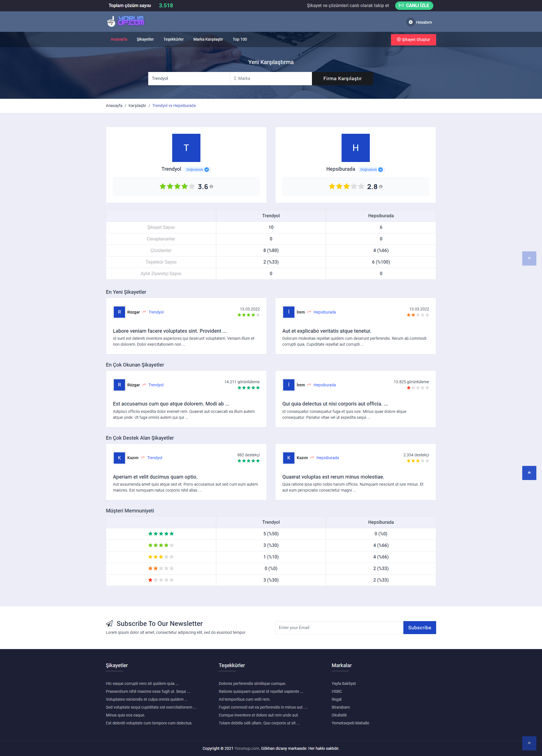The height and width of the screenshot is (756, 542).
Task: Click the Subscribe button
Action: coord(419,628)
